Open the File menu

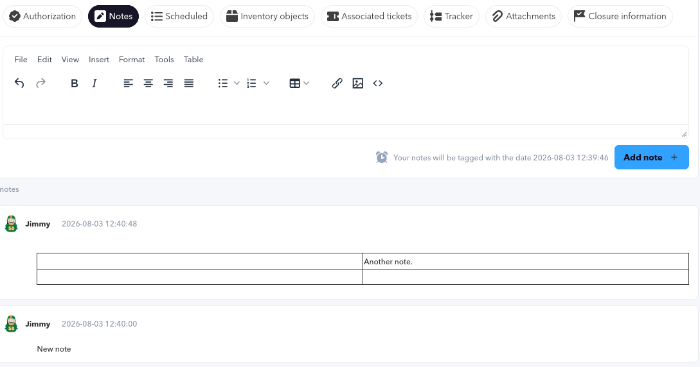(x=21, y=59)
